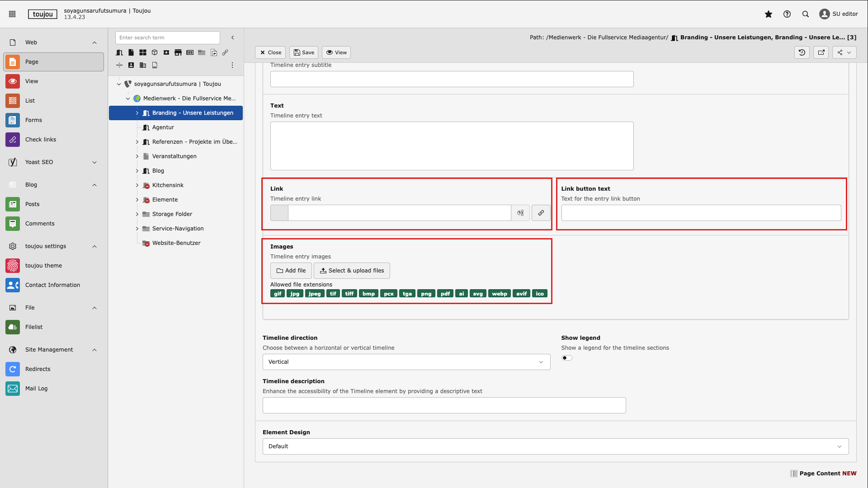Click the link toggle icon in Link field
The height and width of the screenshot is (488, 868).
(520, 213)
